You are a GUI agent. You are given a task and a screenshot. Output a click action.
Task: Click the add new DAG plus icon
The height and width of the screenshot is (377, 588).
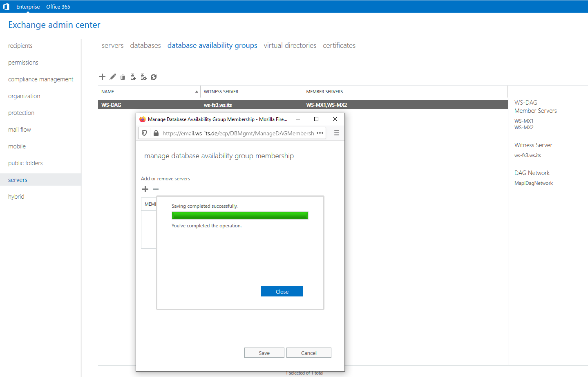(x=102, y=77)
